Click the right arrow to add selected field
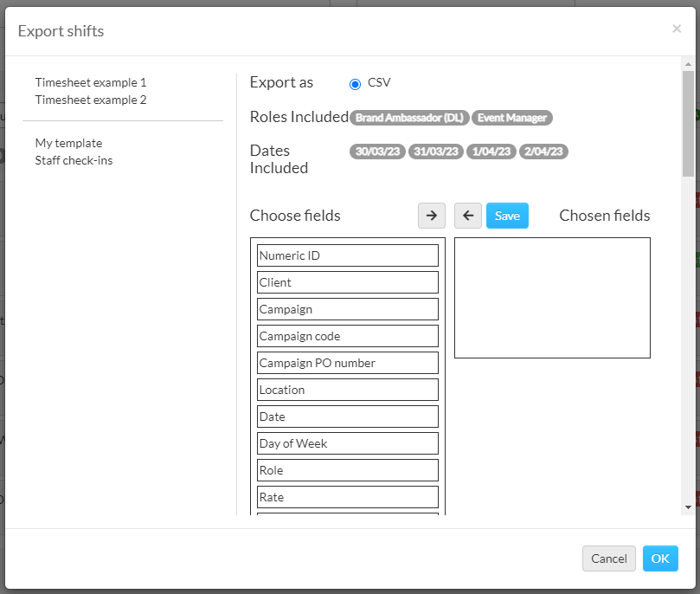Screen dimensions: 700x594 click(431, 216)
